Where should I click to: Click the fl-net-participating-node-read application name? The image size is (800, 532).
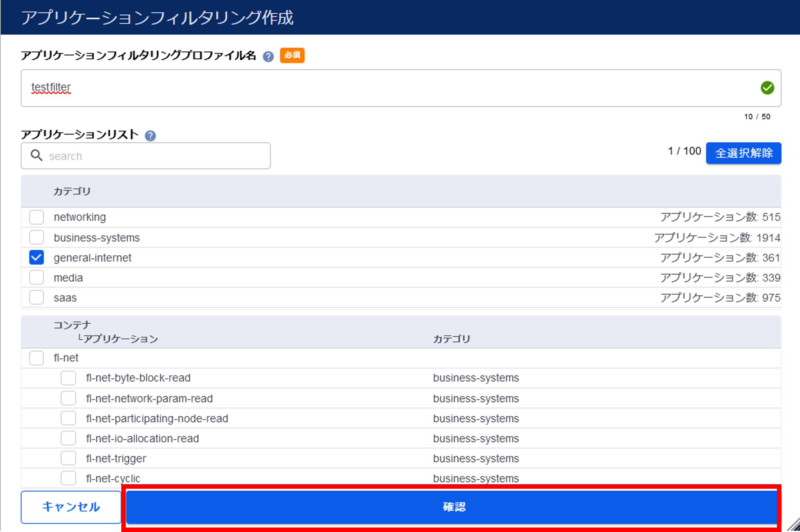[157, 419]
